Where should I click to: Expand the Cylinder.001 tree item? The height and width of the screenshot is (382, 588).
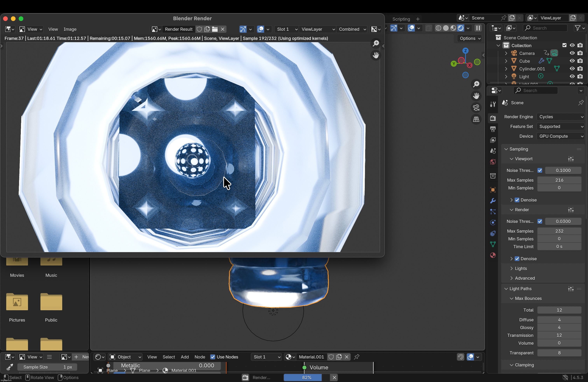tap(506, 69)
